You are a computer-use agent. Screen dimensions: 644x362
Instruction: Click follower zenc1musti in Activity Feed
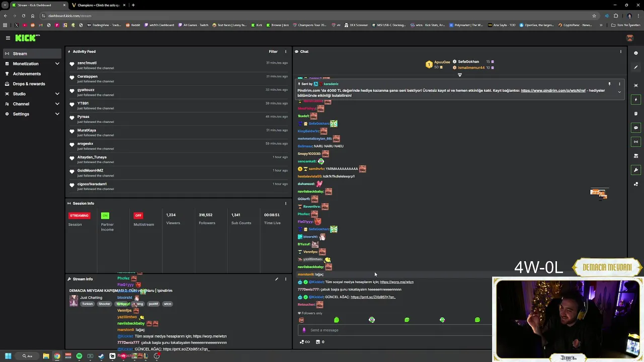click(87, 63)
